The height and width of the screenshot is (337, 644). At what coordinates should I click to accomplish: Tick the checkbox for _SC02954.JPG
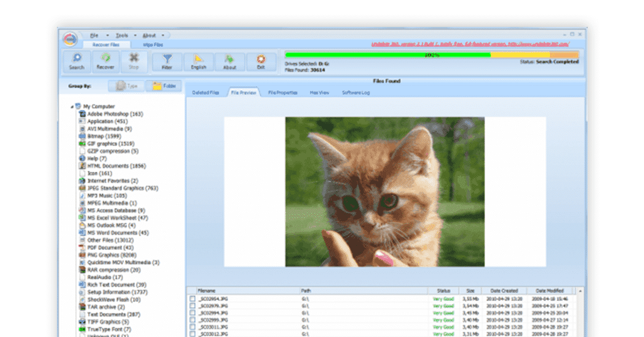tap(192, 298)
